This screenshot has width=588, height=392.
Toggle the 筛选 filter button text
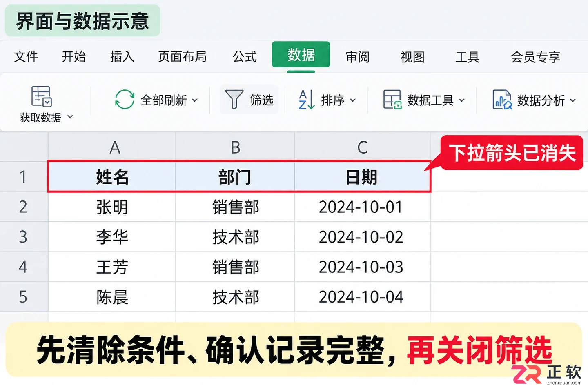point(262,100)
